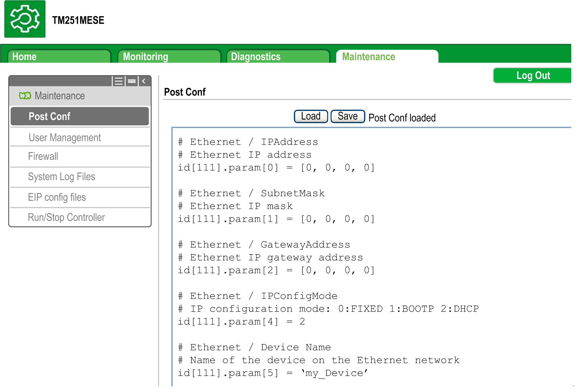This screenshot has height=392, width=578.
Task: Open System Log Files page
Action: (x=61, y=177)
